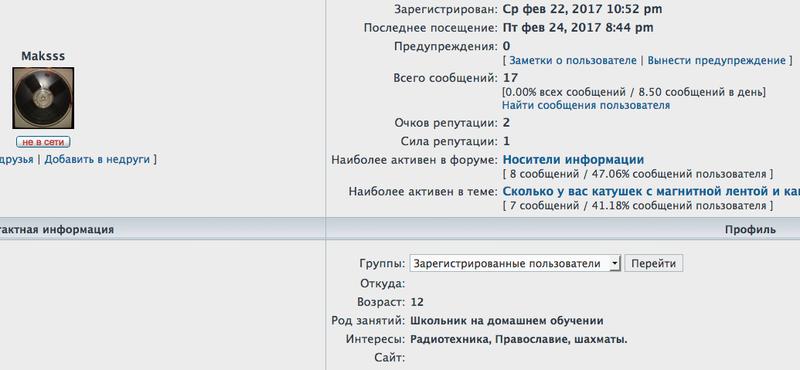Click the '8.50 сообщений в день' statistic

(x=701, y=92)
